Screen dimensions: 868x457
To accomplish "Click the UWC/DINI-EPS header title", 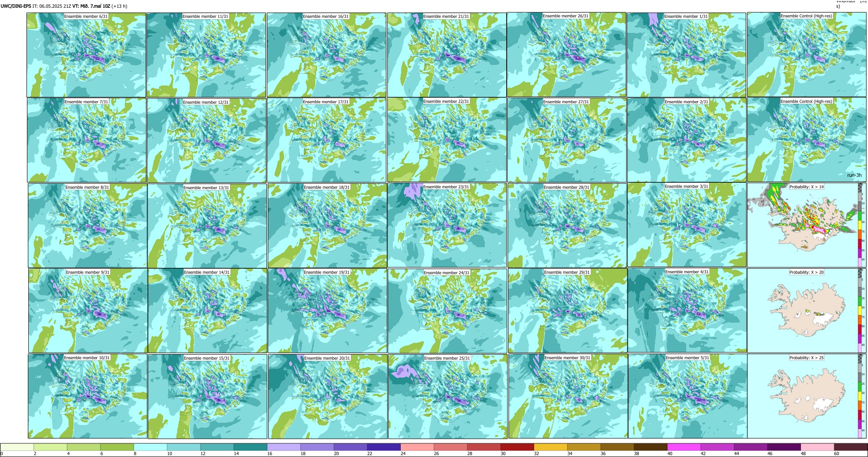I will [x=16, y=6].
